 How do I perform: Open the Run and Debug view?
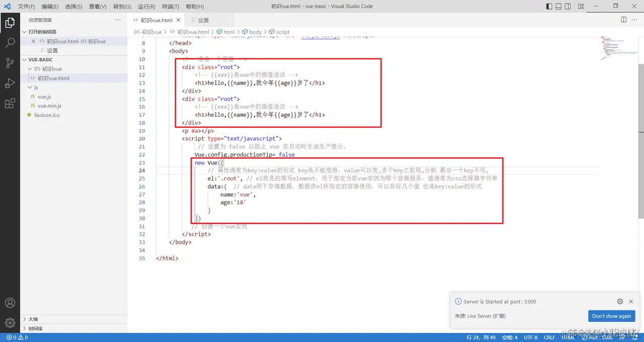10,83
